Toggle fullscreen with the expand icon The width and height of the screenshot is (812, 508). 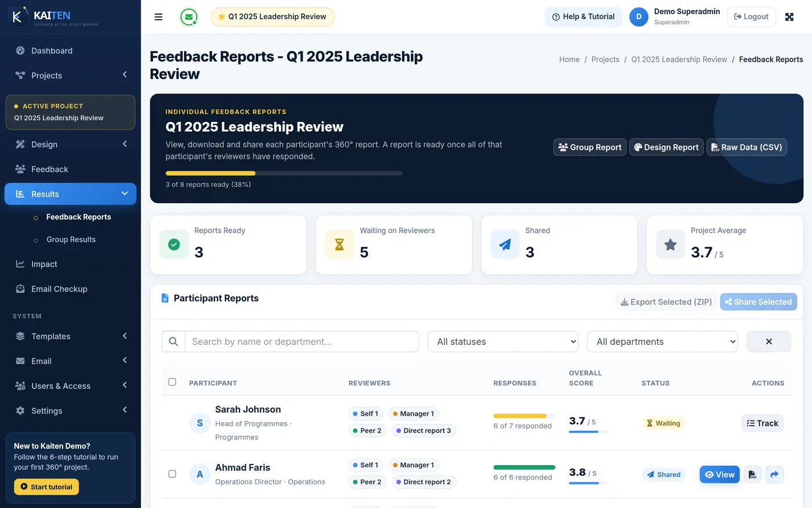point(789,17)
